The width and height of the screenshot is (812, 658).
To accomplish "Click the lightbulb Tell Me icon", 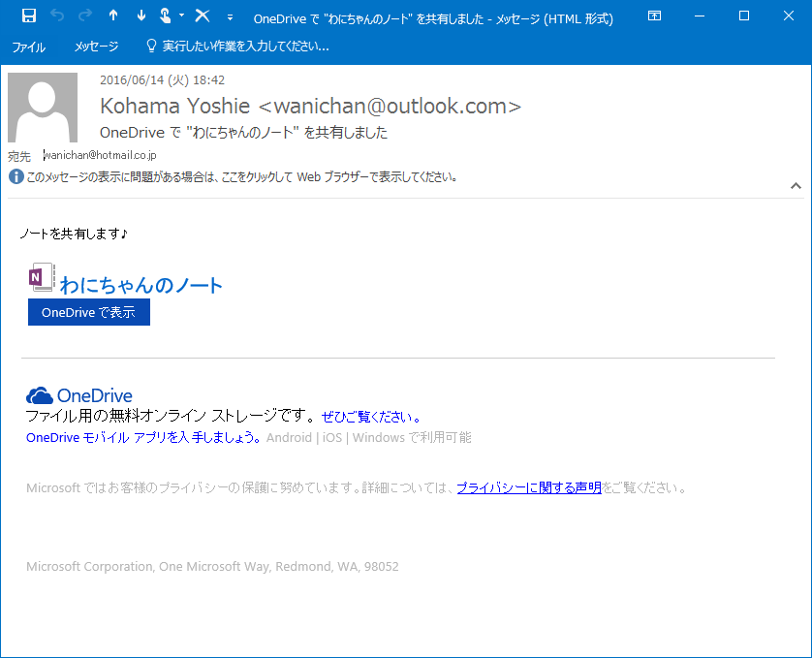I will [x=151, y=46].
